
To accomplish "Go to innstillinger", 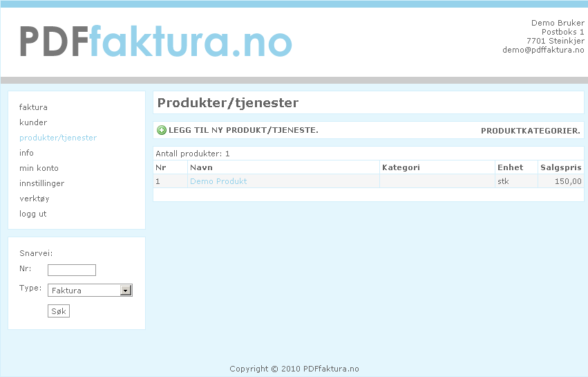I will coord(41,183).
